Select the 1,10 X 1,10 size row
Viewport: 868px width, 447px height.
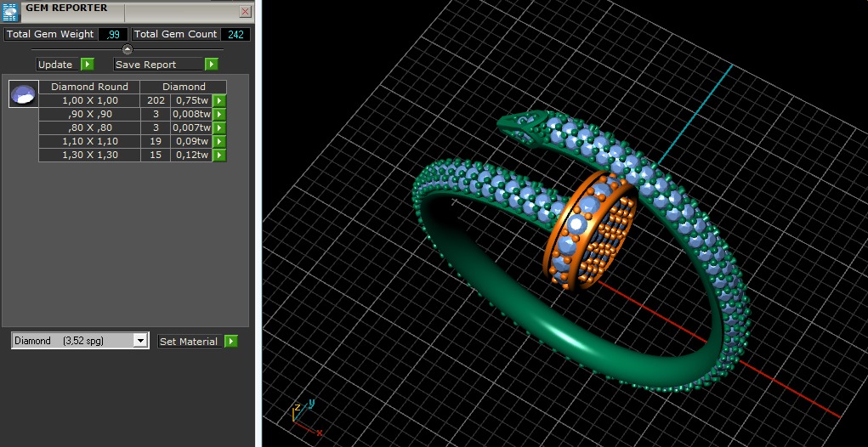click(89, 141)
